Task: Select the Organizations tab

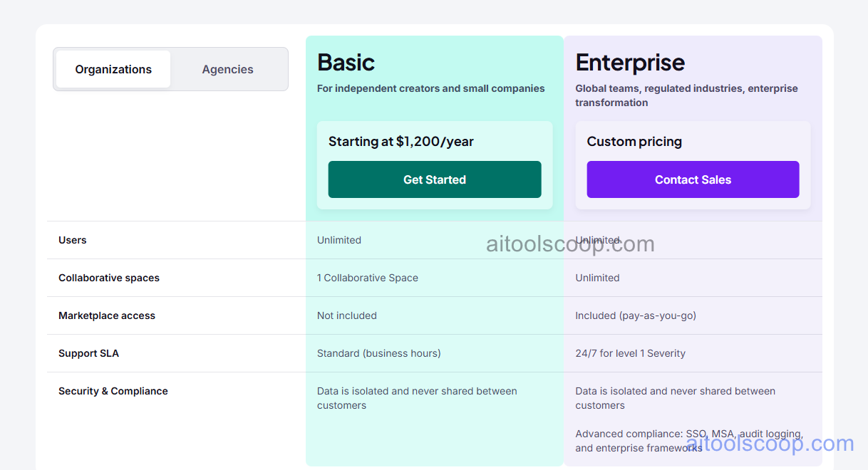Action: point(113,69)
